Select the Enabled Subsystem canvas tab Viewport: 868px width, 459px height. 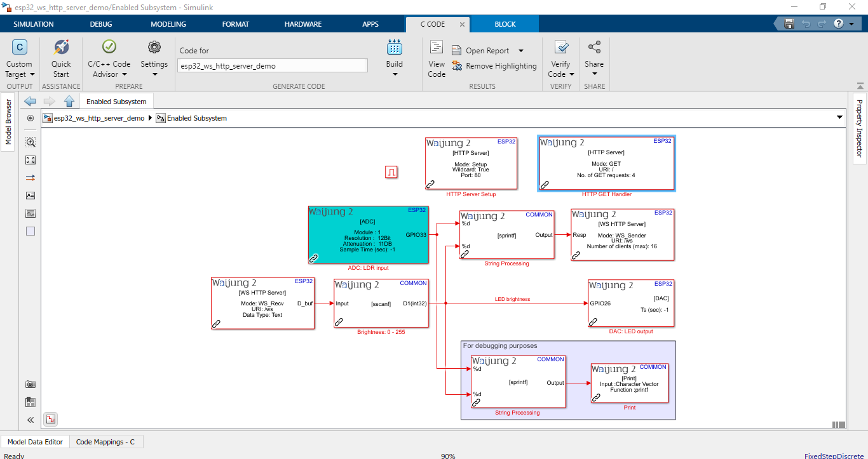(x=116, y=102)
